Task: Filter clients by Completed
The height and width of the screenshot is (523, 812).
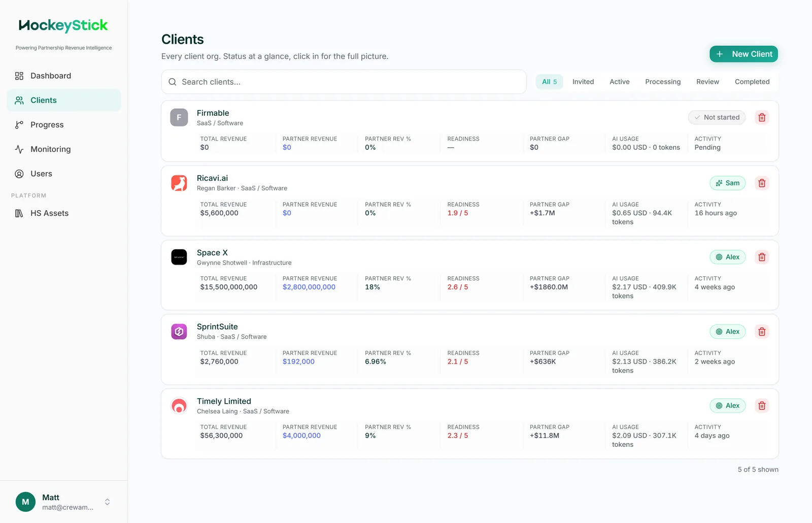Action: (x=752, y=82)
